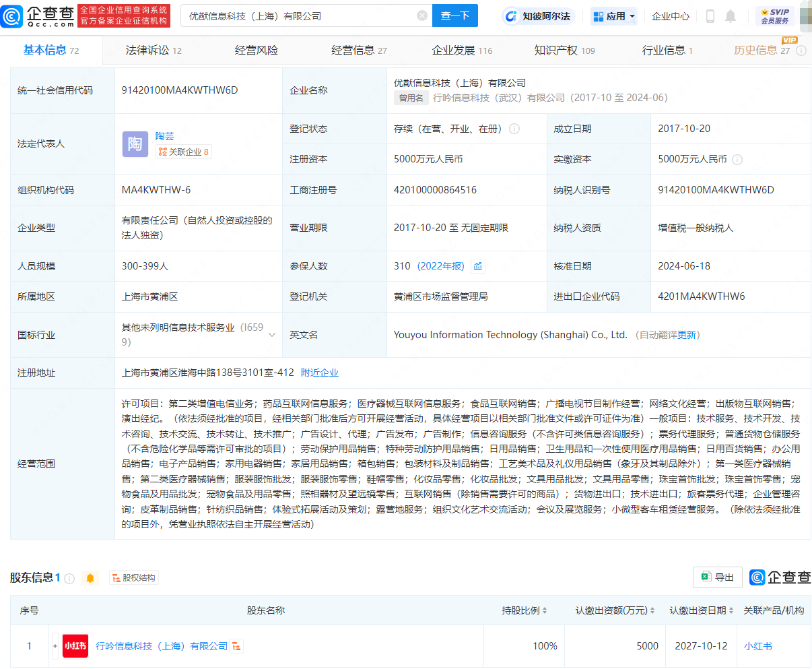
Task: Click 黄浦区市场监督管理局 text
Action: (441, 296)
